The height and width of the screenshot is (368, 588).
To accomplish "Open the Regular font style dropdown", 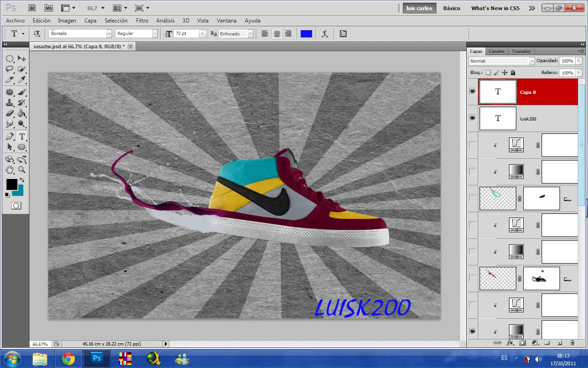I will click(155, 34).
